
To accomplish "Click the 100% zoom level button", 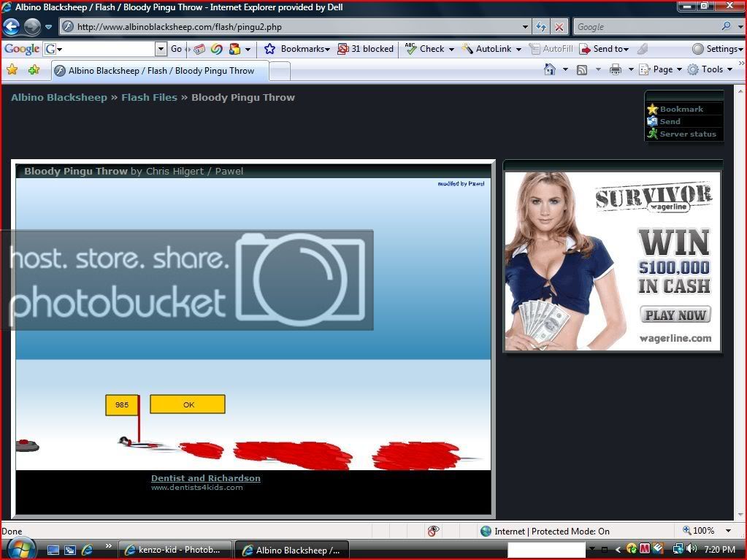I will 699,531.
